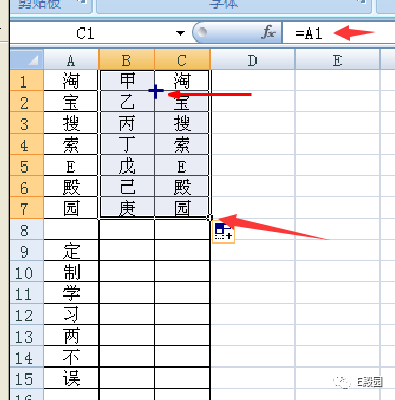This screenshot has height=400, width=395.
Task: Select row 6 header
Action: [x=27, y=186]
